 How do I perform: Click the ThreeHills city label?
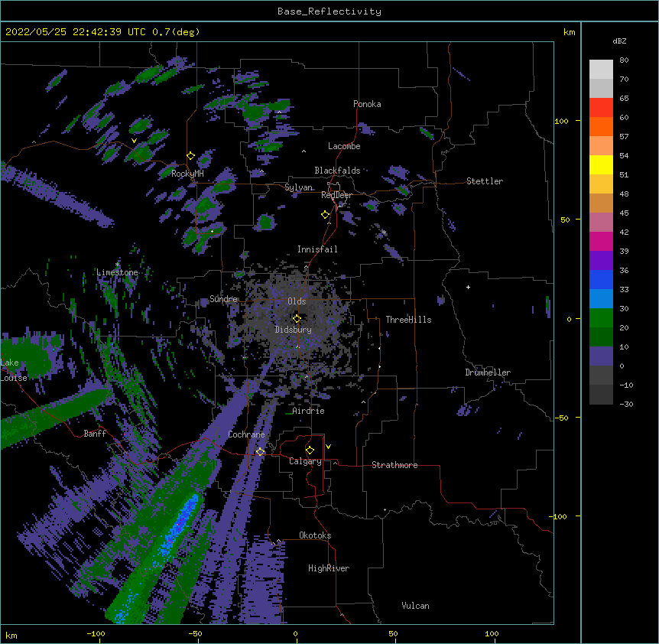408,320
